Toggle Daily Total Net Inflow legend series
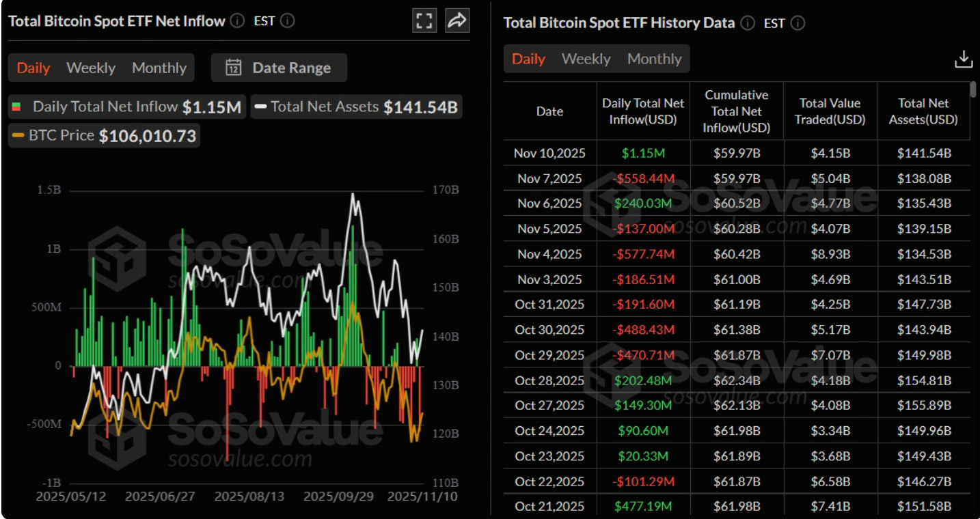Screen dimensions: 980x519 point(127,107)
